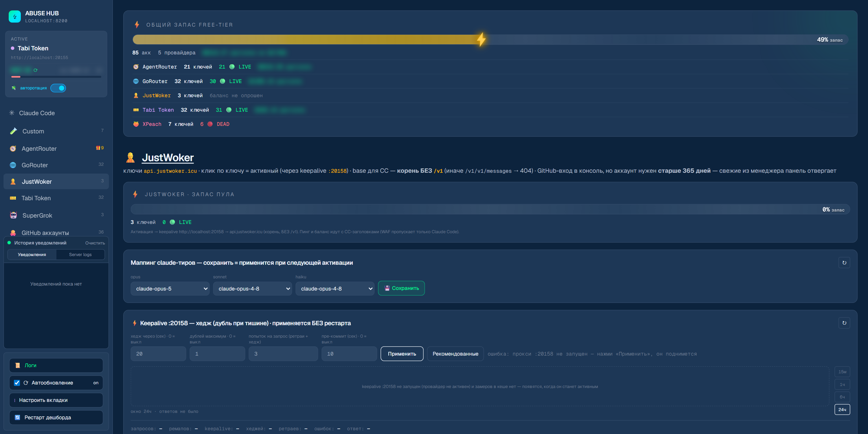868x434 pixels.
Task: Open the Логи button
Action: [56, 365]
